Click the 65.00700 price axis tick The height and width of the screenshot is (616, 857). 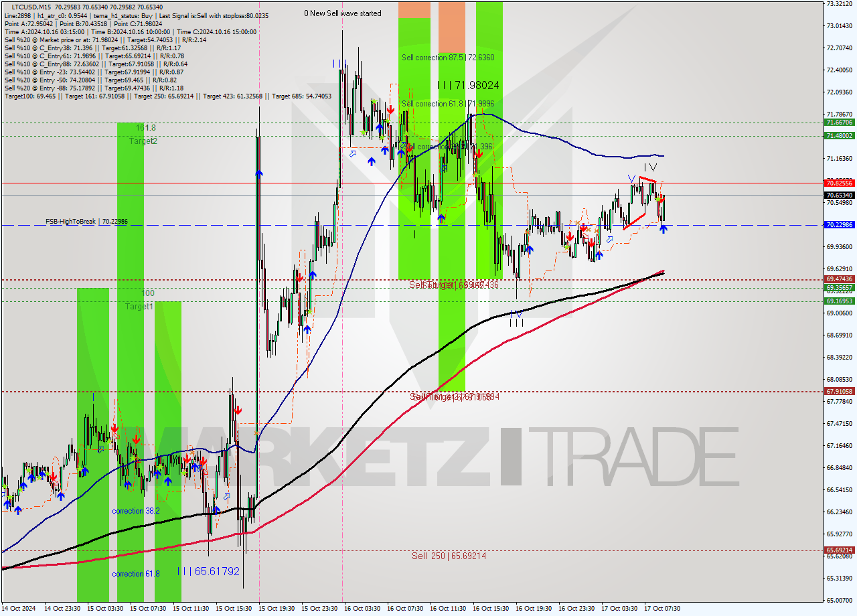(840, 600)
